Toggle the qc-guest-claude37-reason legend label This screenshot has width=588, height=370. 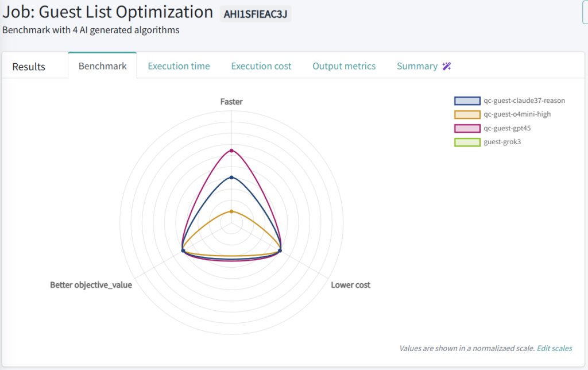(524, 101)
